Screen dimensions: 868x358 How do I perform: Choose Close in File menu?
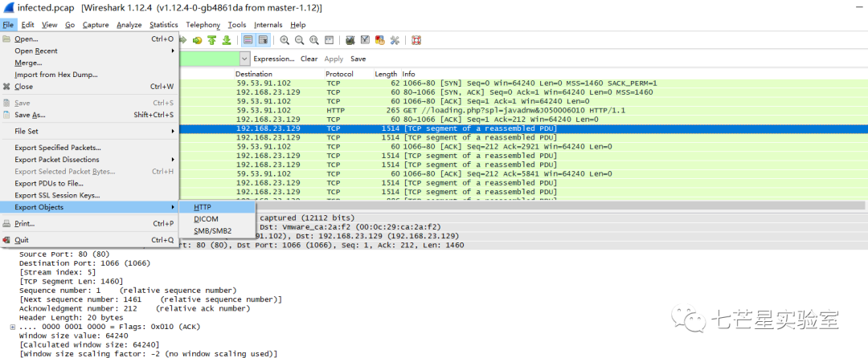tap(89, 87)
